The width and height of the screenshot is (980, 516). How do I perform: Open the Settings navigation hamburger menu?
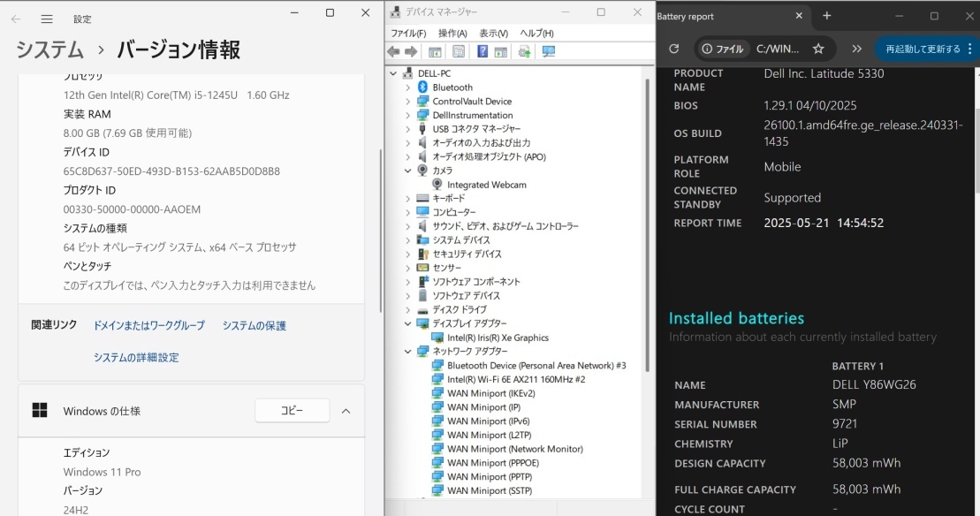point(47,19)
